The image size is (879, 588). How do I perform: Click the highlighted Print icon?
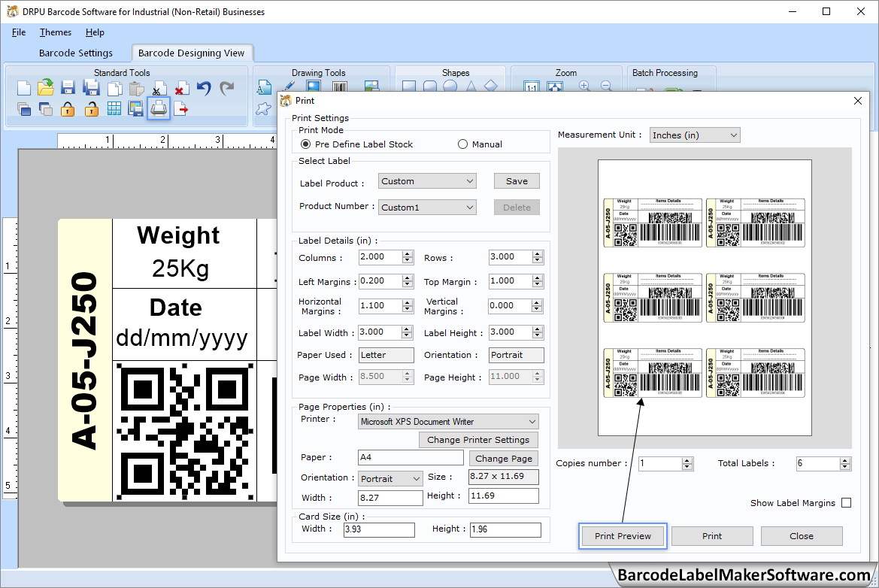point(157,109)
